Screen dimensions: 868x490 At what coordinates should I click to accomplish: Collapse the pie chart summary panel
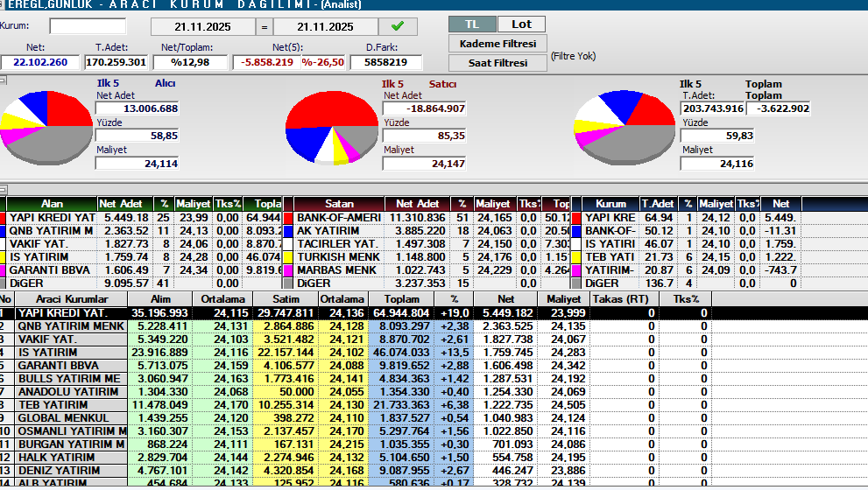pos(4,80)
